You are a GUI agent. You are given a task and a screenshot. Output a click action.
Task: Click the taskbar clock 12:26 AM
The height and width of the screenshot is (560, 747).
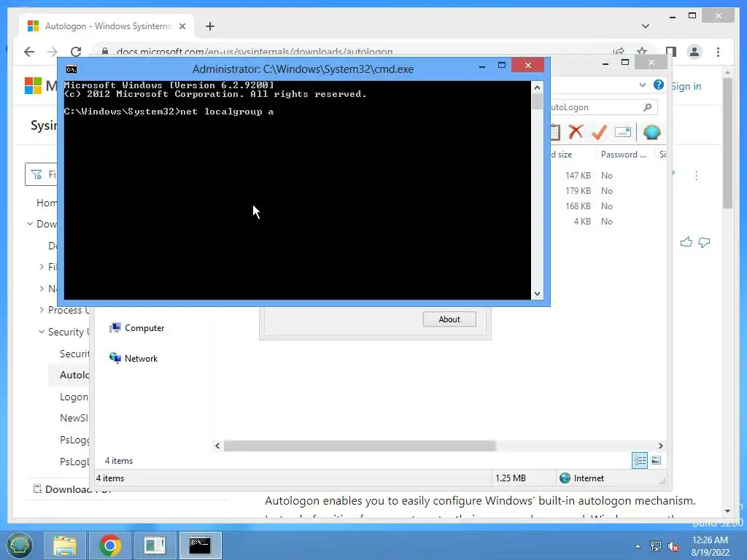(x=710, y=540)
